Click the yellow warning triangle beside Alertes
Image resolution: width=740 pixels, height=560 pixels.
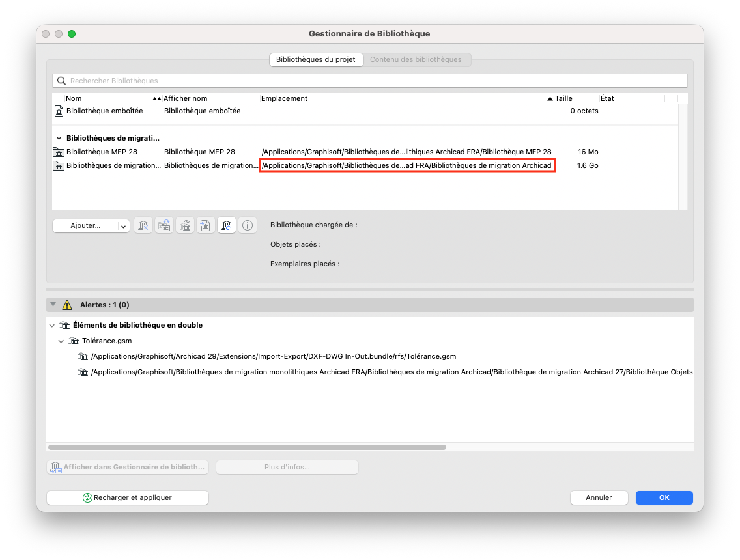[x=67, y=305]
